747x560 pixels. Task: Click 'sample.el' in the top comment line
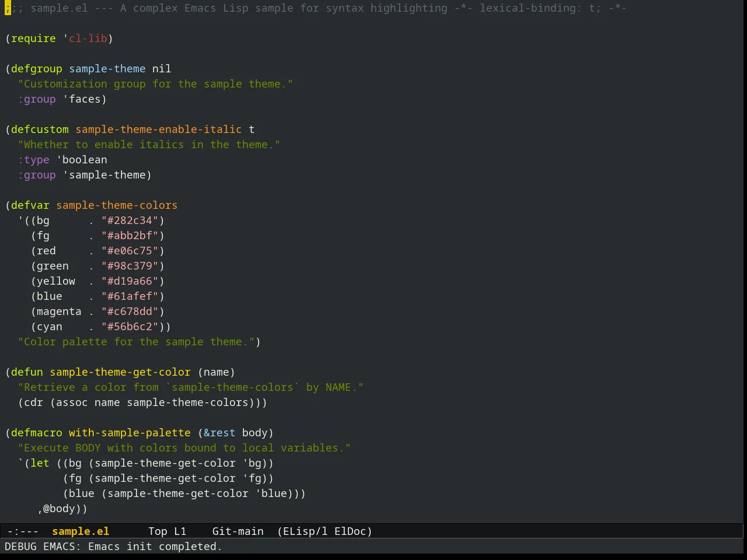(x=59, y=8)
